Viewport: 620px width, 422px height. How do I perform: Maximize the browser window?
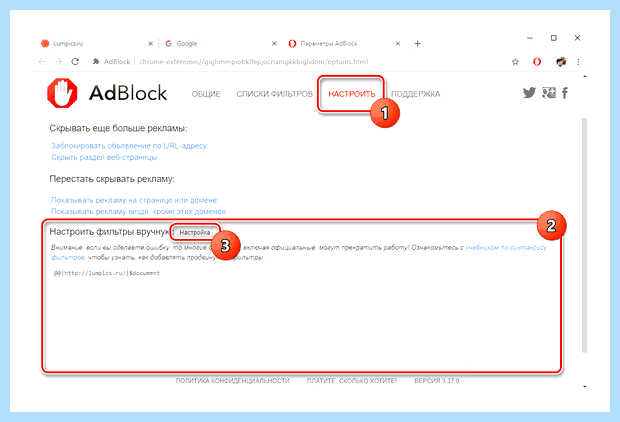coord(554,38)
